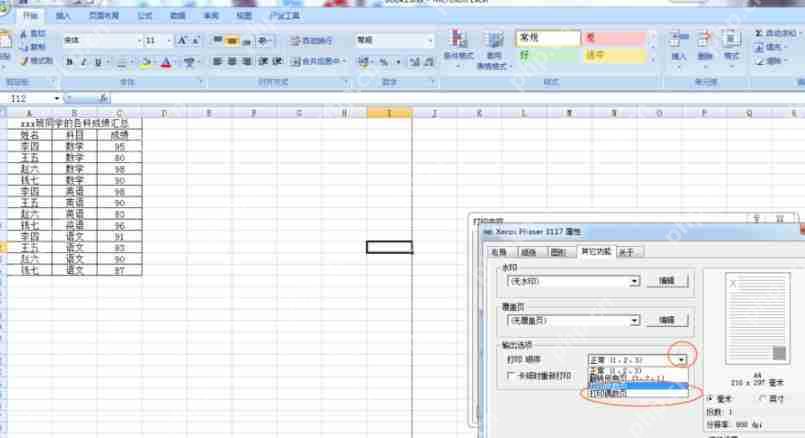Screen dimensions: 805x438
Task: Toggle Underline formatting in the ribbon
Action: 98,62
